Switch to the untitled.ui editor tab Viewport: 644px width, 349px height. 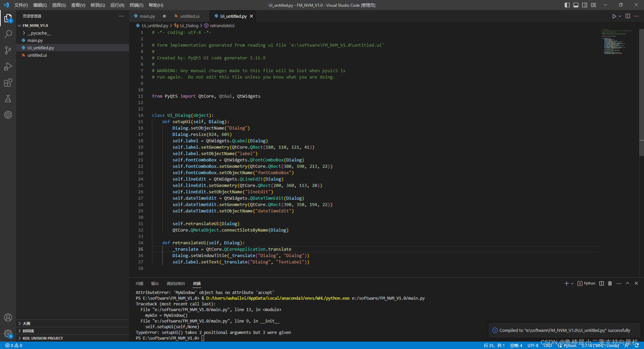pos(189,16)
